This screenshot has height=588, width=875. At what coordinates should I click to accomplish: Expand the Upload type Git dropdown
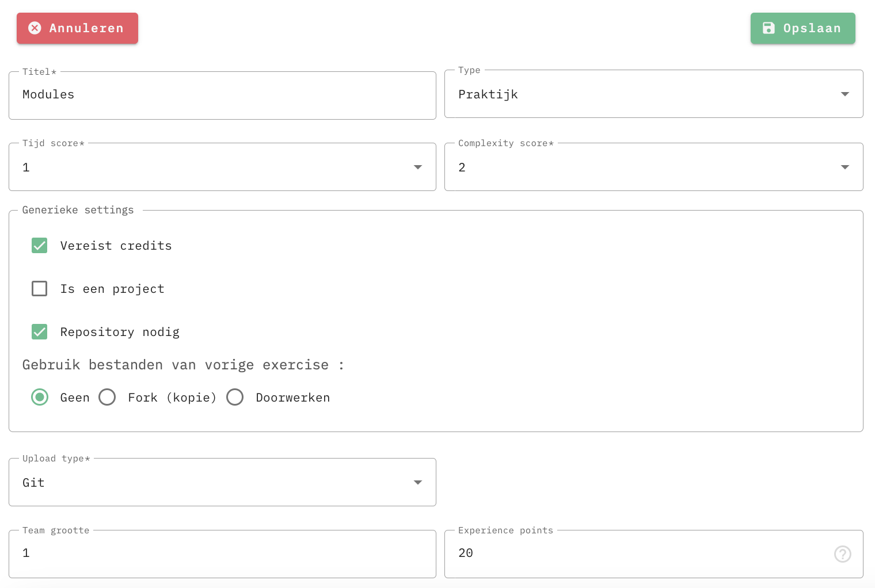222,482
